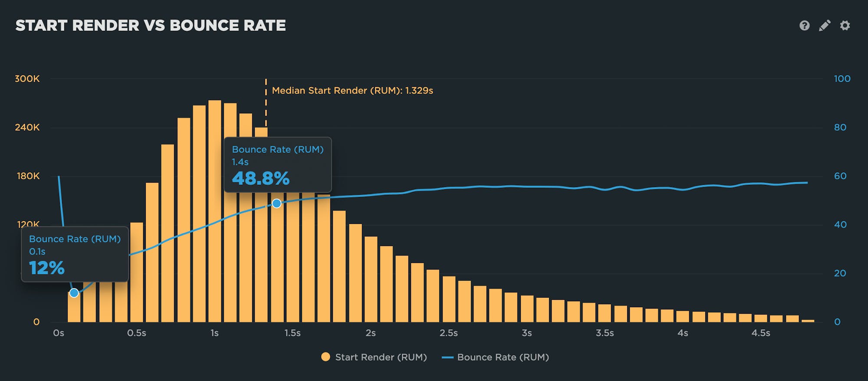The height and width of the screenshot is (381, 868).
Task: Click the 300K left axis label
Action: (x=27, y=79)
